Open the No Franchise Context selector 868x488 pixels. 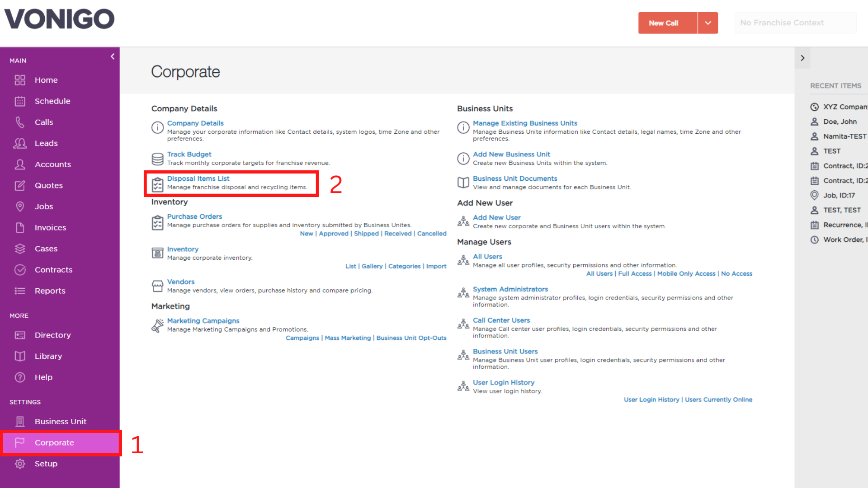click(795, 23)
